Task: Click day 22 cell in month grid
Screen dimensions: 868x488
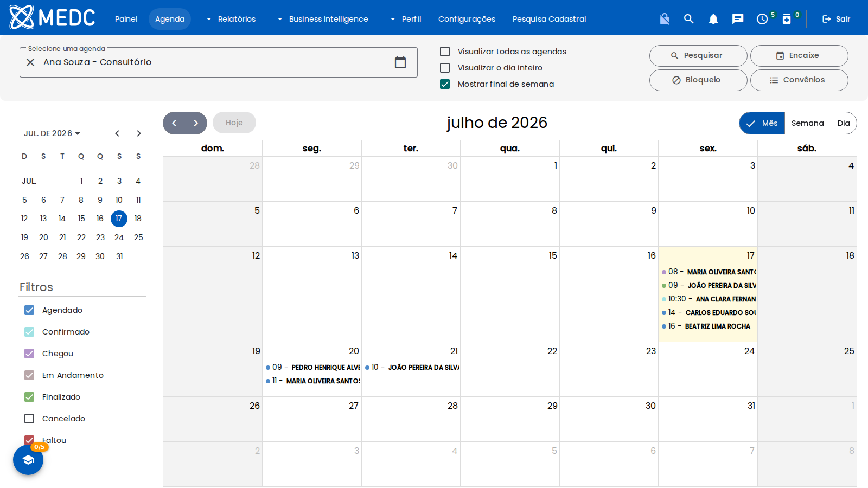Action: pos(510,369)
